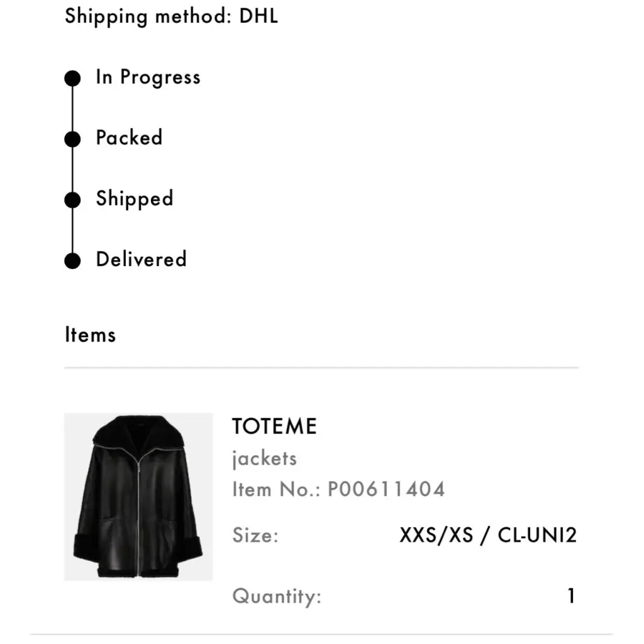Click the quantity value 1
644x644 pixels.
click(x=571, y=596)
